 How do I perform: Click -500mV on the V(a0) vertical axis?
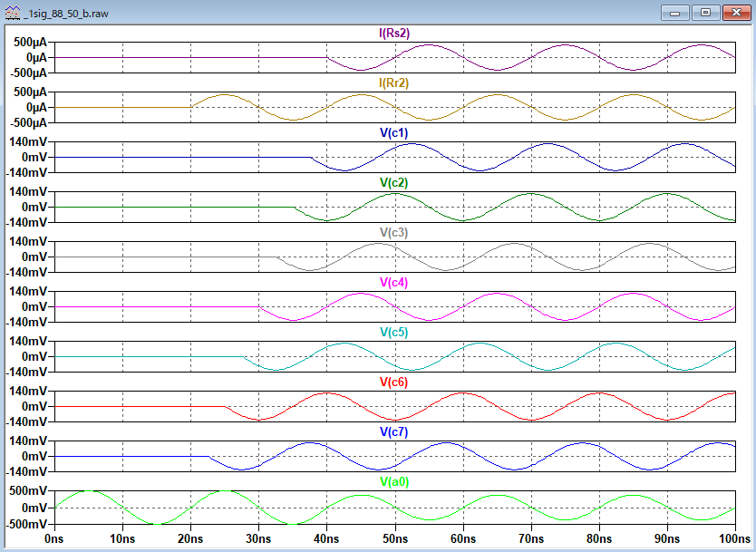point(29,524)
